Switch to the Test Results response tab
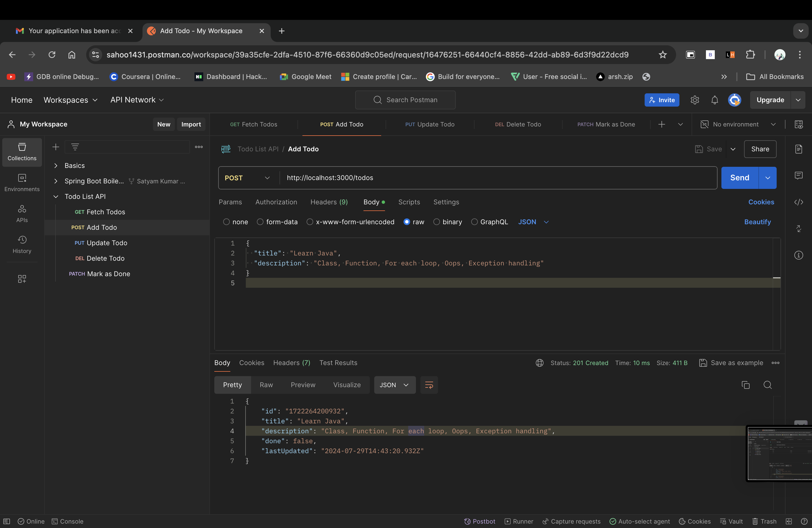 pyautogui.click(x=338, y=363)
